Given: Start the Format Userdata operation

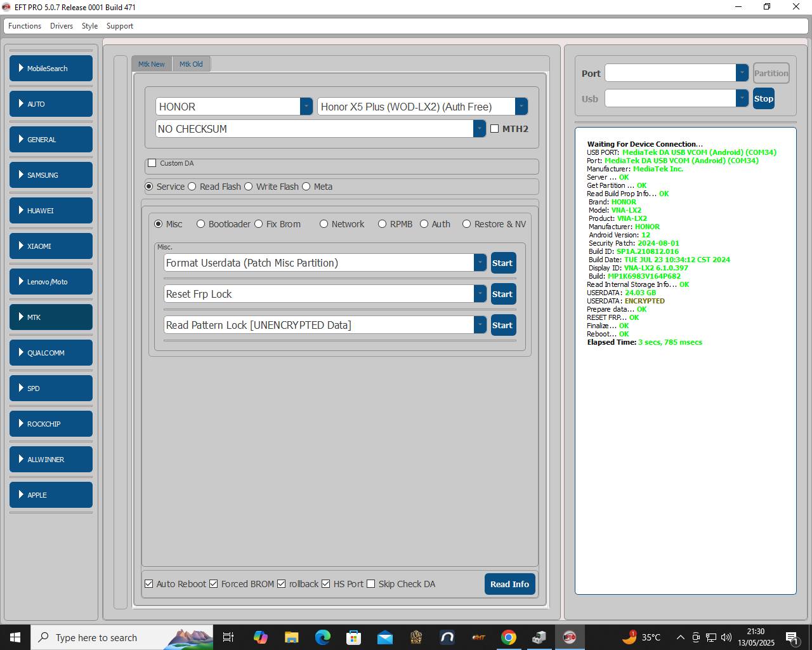Looking at the screenshot, I should click(x=503, y=263).
